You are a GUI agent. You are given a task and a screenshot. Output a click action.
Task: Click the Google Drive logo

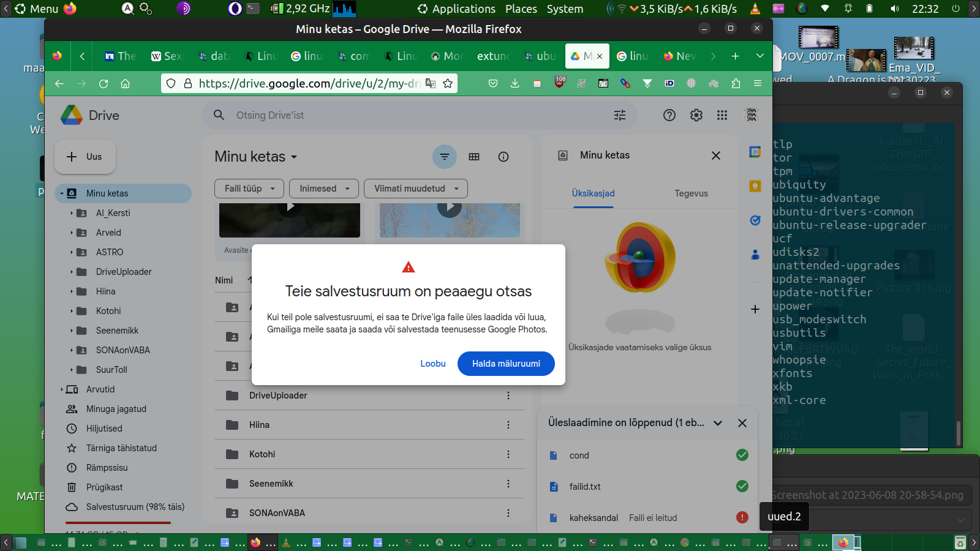[72, 115]
